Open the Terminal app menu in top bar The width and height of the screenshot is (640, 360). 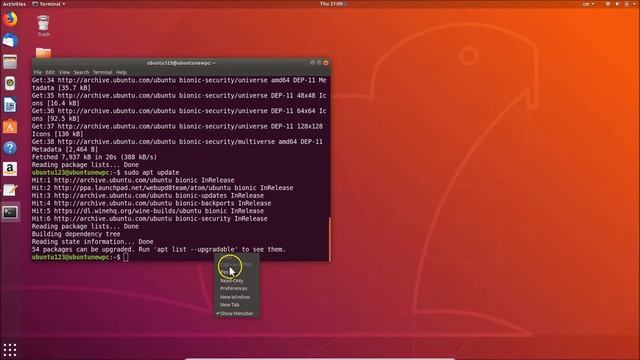pos(49,4)
